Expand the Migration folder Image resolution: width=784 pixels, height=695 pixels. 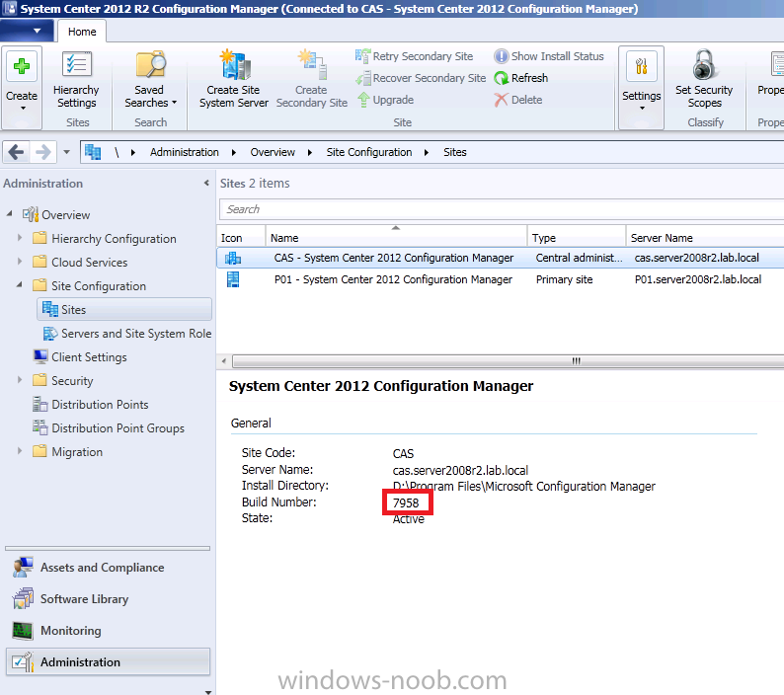point(20,450)
